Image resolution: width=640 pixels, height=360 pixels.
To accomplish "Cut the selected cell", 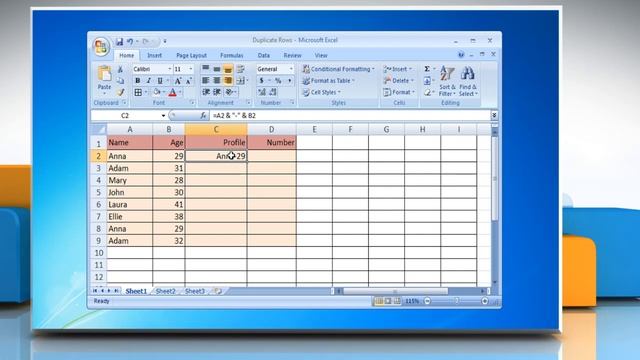I will point(120,69).
